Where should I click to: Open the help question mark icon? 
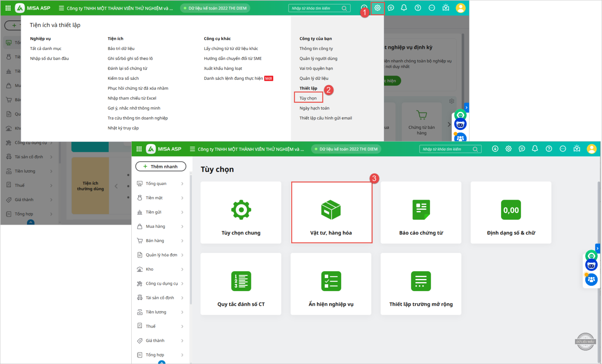(549, 149)
